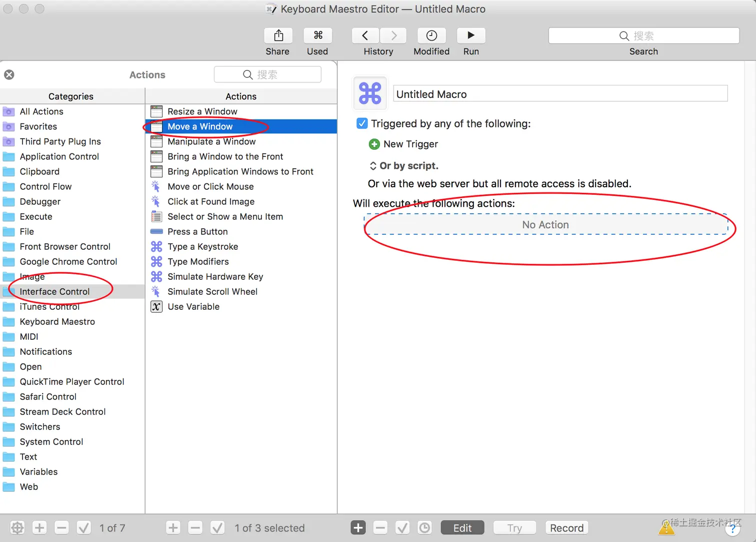This screenshot has height=542, width=756.
Task: Choose Bring a Window to the Front
Action: [241, 156]
